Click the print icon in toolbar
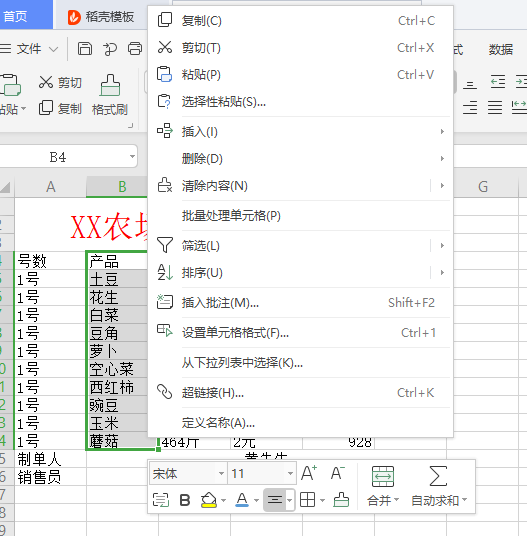 point(135,49)
